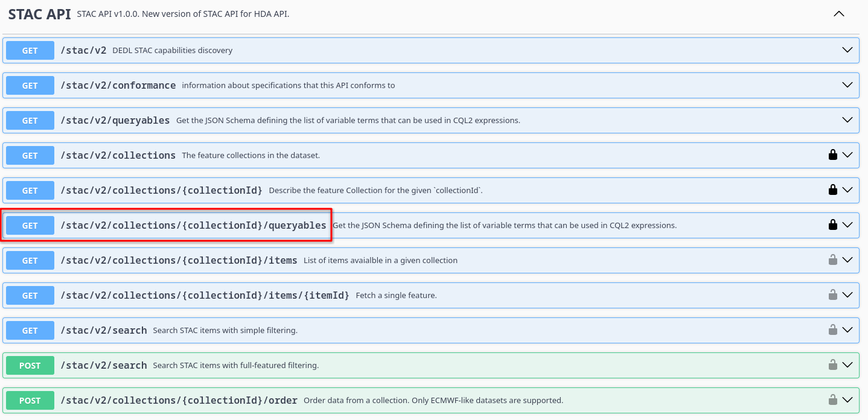The width and height of the screenshot is (868, 420).
Task: Click the unlocked padlock on items list row
Action: tap(832, 260)
